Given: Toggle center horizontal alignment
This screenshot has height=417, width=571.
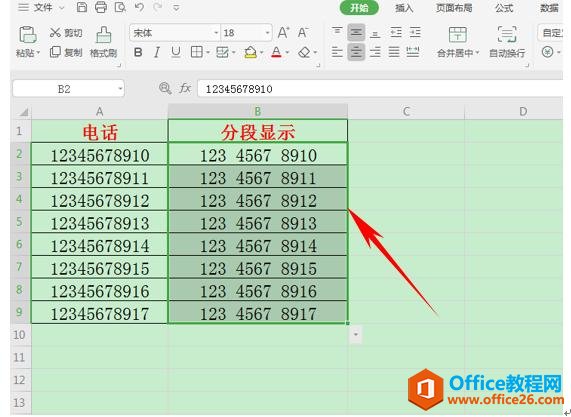Looking at the screenshot, I should point(356,52).
